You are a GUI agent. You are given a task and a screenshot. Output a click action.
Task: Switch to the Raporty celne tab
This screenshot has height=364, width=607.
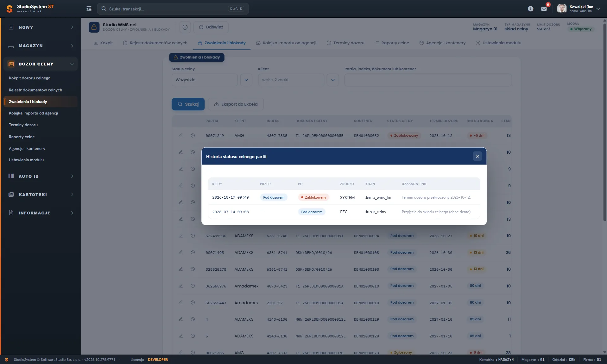click(x=392, y=43)
